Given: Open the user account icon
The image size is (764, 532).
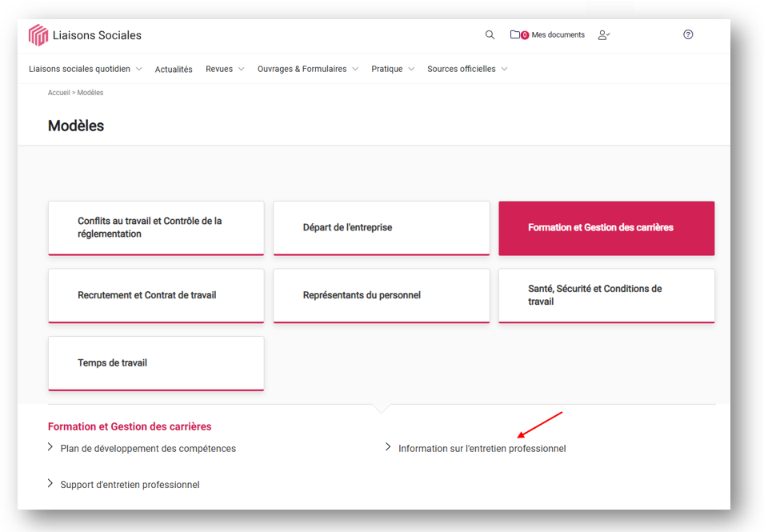Looking at the screenshot, I should pyautogui.click(x=604, y=34).
